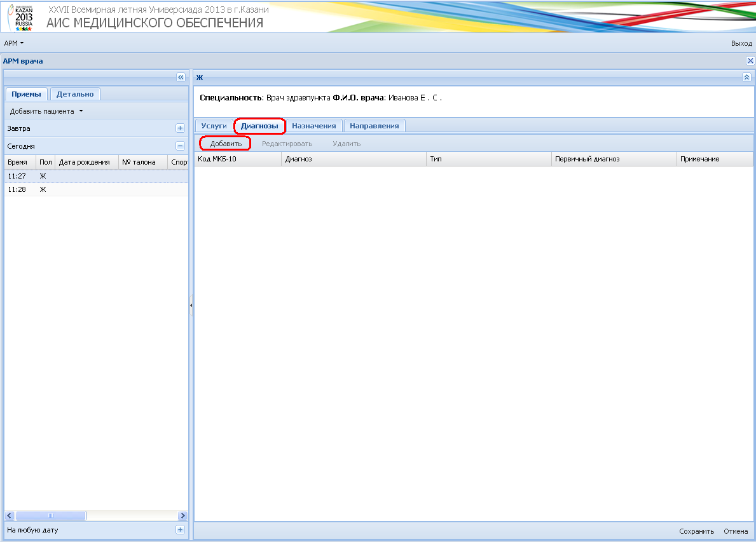Sort by Код МКБ-10 column
756x542 pixels.
tap(238, 159)
